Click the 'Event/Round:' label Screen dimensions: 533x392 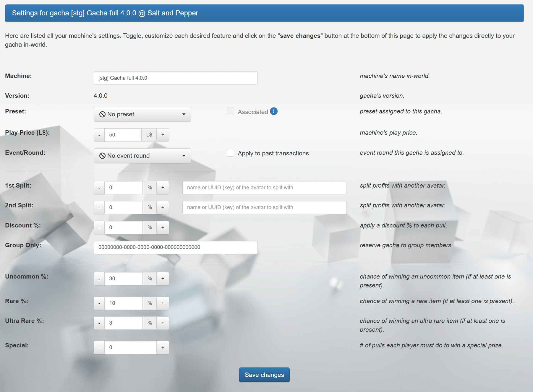25,153
